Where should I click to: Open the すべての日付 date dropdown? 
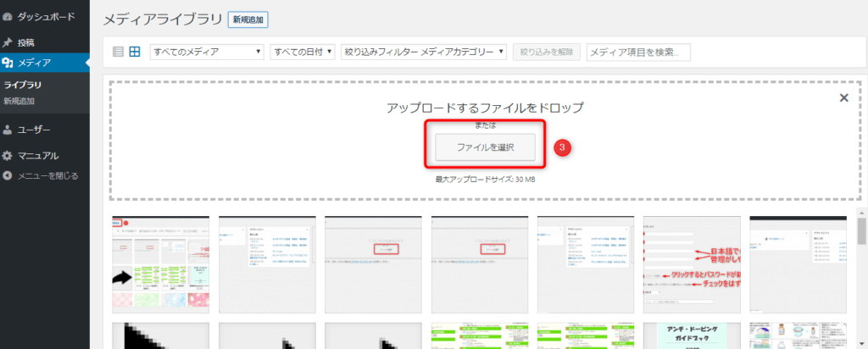point(303,53)
